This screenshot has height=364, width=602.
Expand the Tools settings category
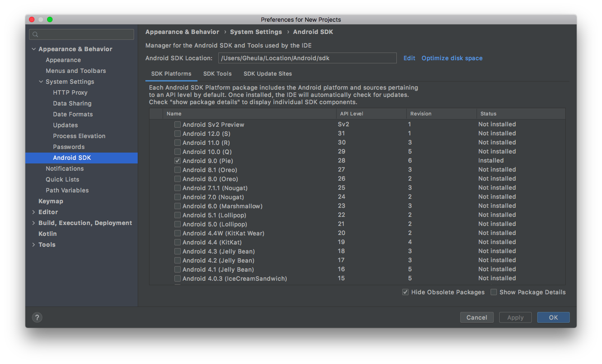tap(34, 244)
